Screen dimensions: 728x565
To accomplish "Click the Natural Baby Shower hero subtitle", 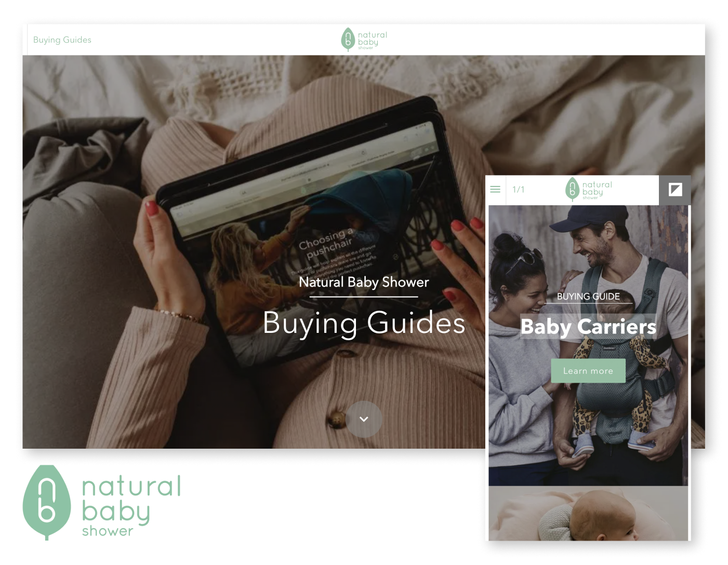I will click(x=364, y=282).
